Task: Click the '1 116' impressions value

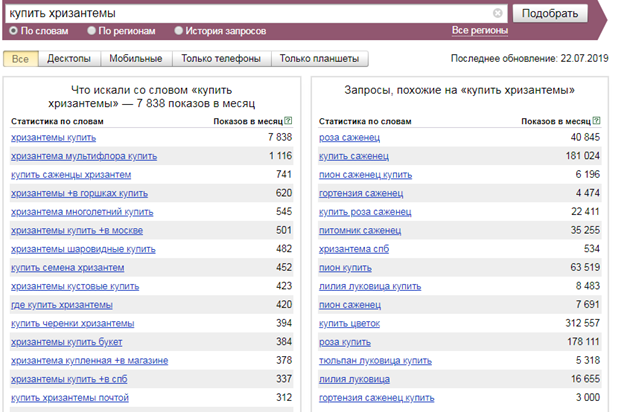Action: [x=281, y=156]
